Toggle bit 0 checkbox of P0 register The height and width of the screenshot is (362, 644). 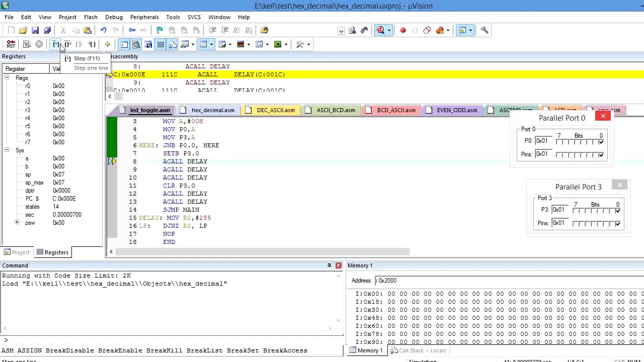point(601,142)
